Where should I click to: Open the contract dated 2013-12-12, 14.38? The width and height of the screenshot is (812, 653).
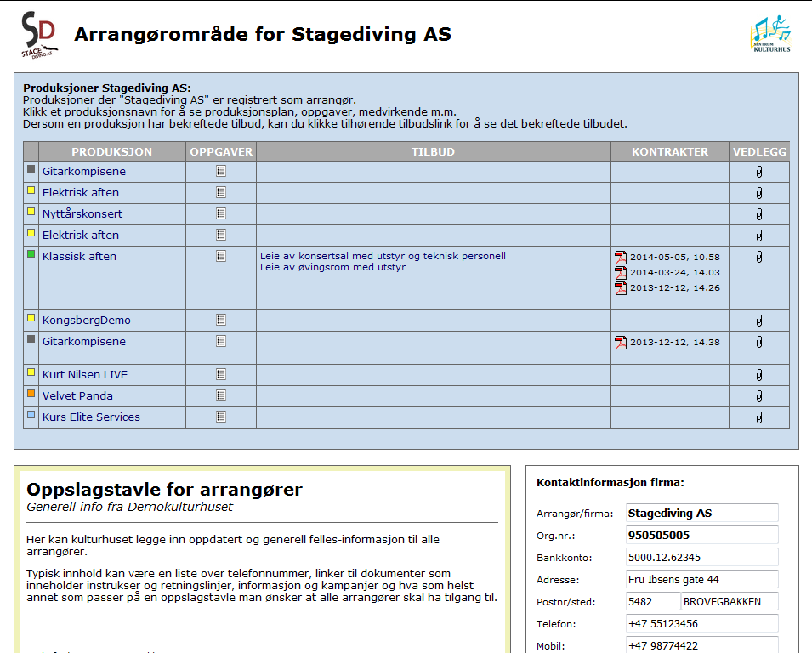point(675,343)
